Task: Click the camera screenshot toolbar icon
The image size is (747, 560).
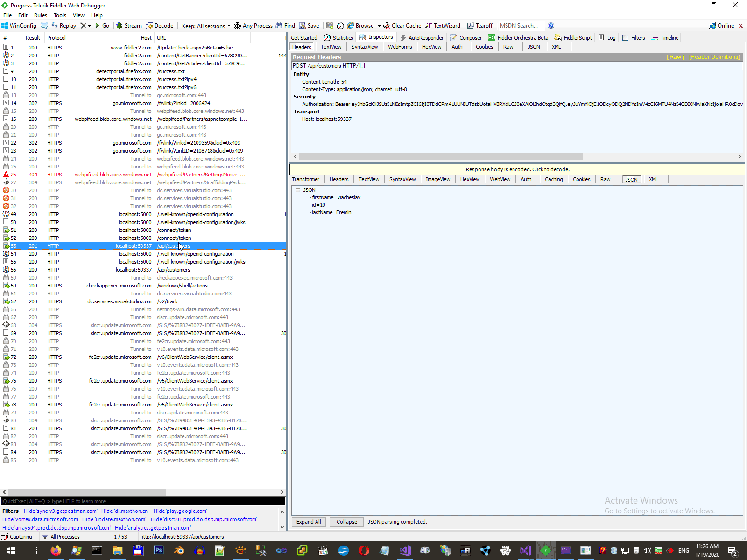Action: (330, 26)
